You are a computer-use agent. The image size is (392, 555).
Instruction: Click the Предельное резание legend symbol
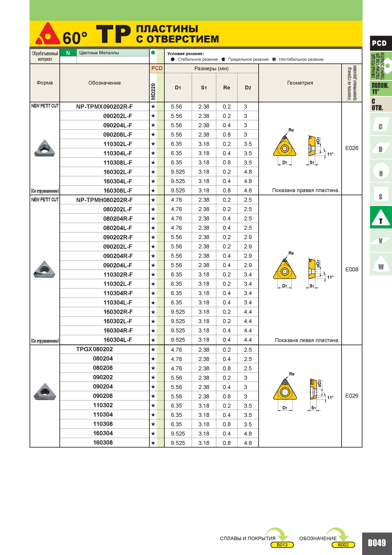[223, 59]
